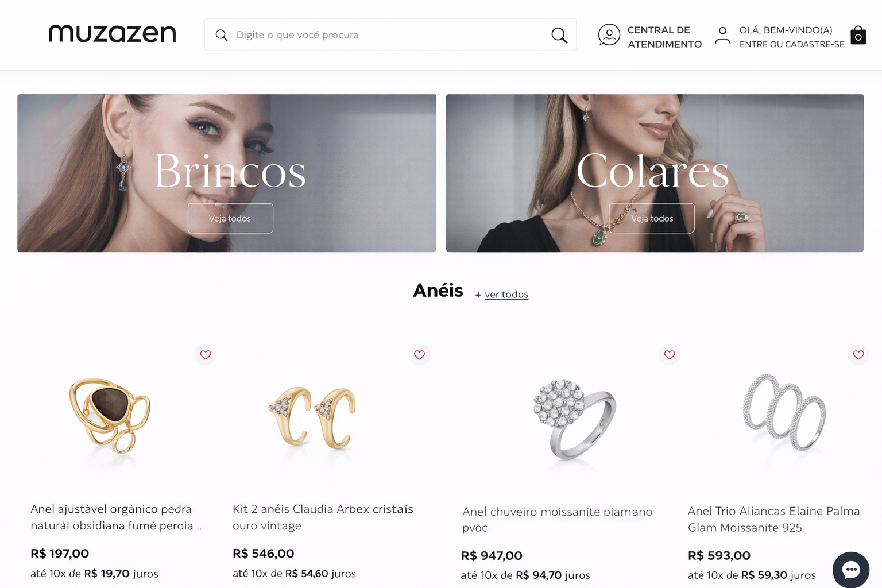Click Veja todos on Brincos banner
The image size is (882, 588).
(x=230, y=218)
